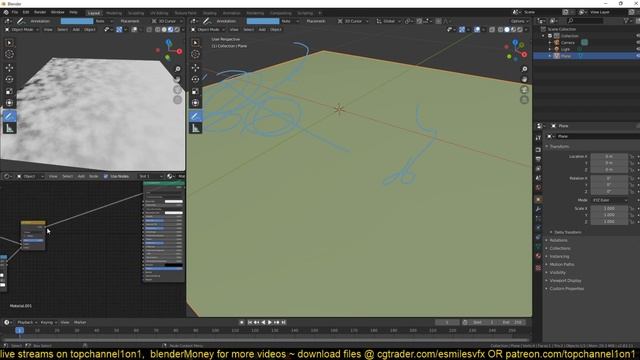Open the Render menu
640x360 pixels.
(40, 12)
